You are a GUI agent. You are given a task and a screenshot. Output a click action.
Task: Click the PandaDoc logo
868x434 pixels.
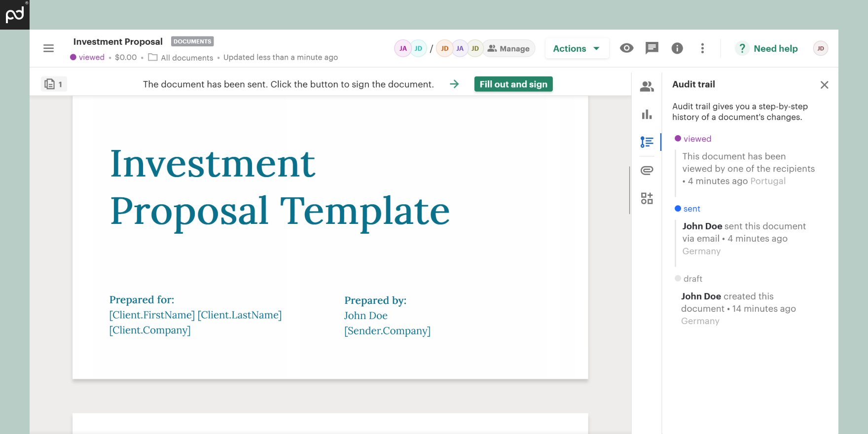coord(15,15)
